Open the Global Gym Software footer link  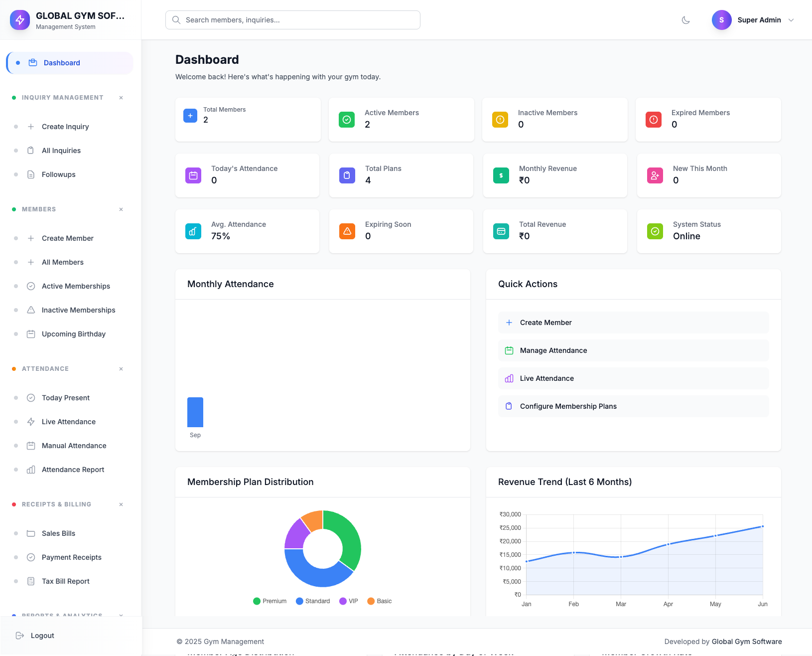pyautogui.click(x=746, y=642)
